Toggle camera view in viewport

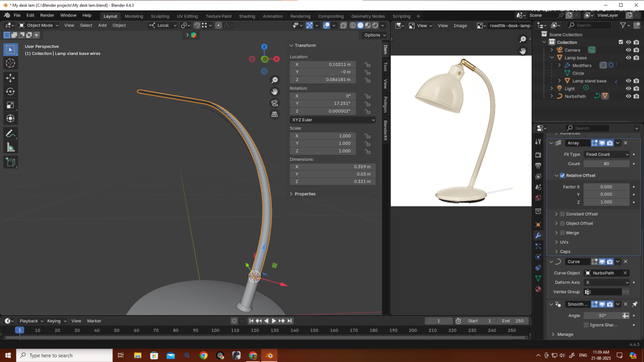[274, 103]
